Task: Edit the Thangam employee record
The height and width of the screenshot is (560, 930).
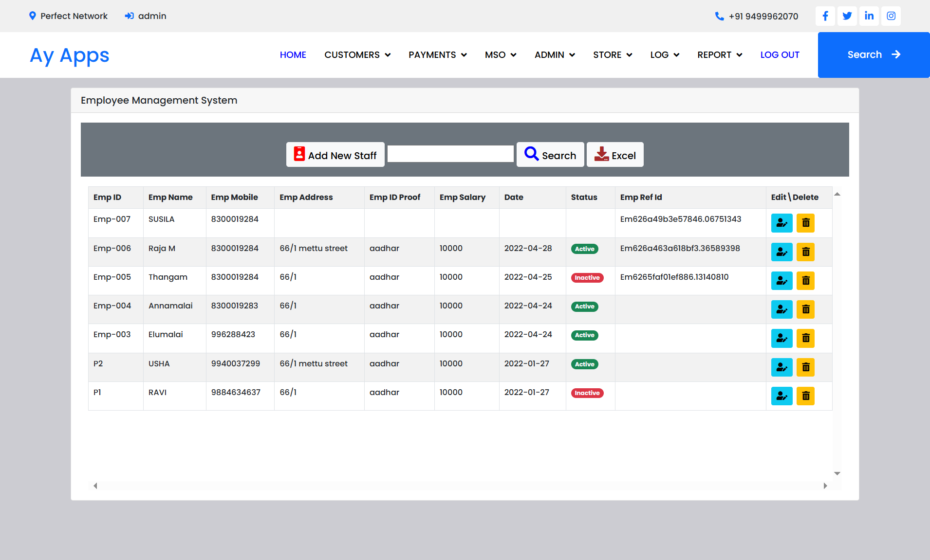Action: point(781,281)
